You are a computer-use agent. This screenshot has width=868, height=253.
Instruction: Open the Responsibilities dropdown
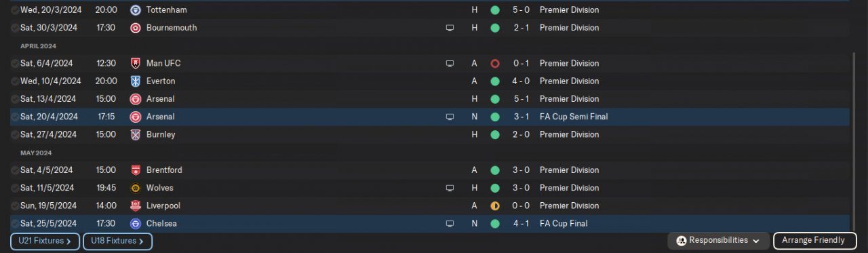coord(718,241)
